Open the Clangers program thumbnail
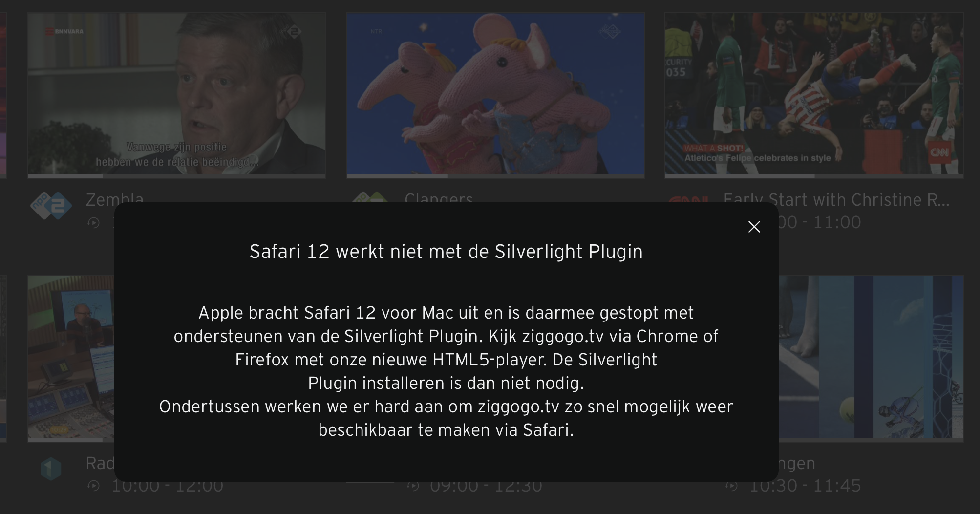 tap(495, 93)
